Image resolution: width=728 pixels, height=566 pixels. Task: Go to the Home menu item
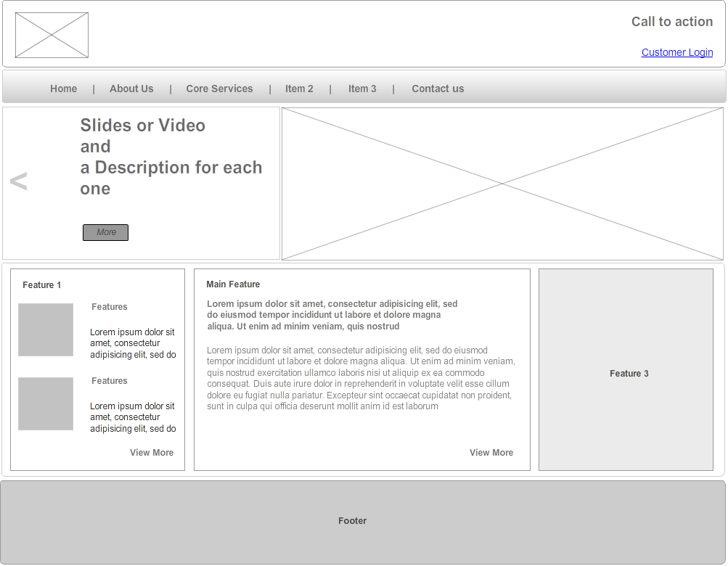[x=64, y=89]
